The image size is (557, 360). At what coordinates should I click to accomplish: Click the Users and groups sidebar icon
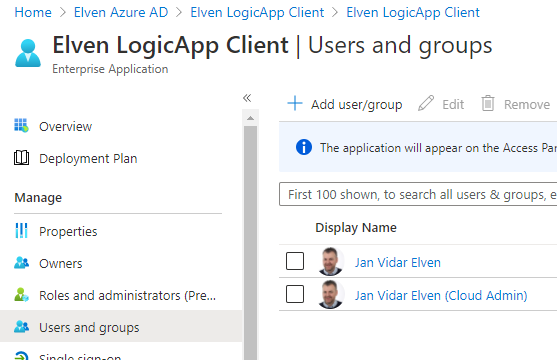(21, 327)
